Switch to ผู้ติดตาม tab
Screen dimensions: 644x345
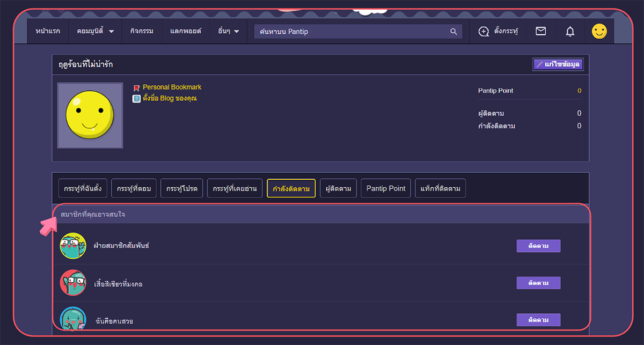coord(339,188)
